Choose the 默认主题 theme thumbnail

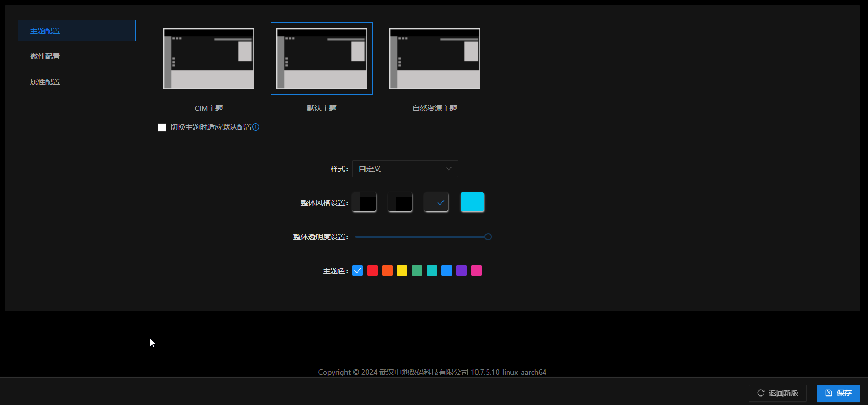coord(322,58)
